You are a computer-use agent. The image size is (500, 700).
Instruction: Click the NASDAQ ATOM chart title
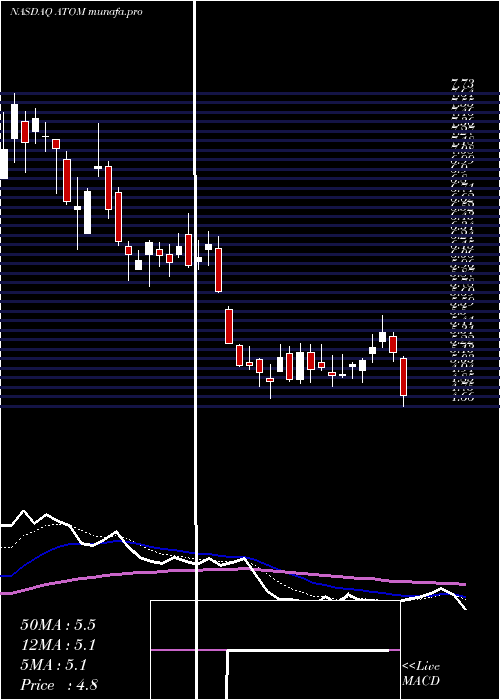pyautogui.click(x=76, y=12)
